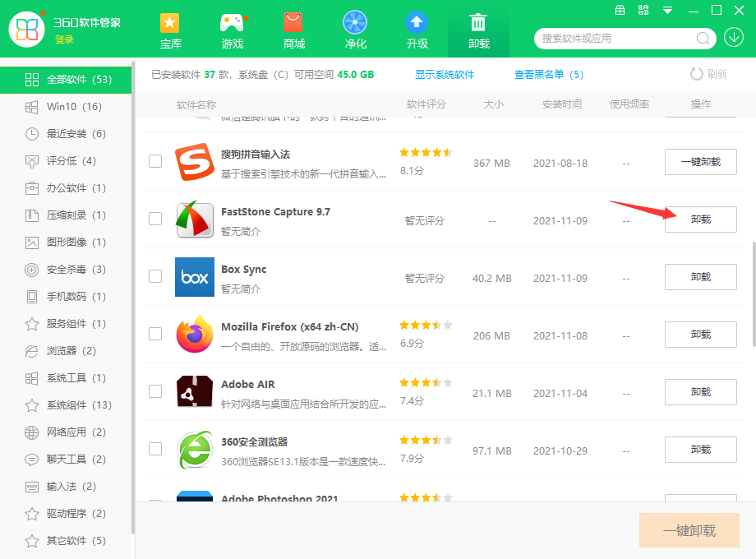The height and width of the screenshot is (559, 756).
Task: Click the FastStone Capture app icon
Action: tap(194, 219)
